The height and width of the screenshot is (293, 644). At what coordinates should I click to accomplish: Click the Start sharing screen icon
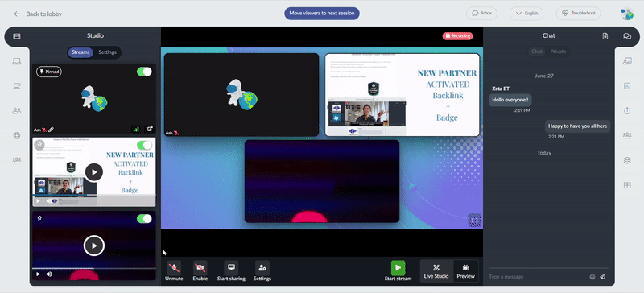pos(231,268)
